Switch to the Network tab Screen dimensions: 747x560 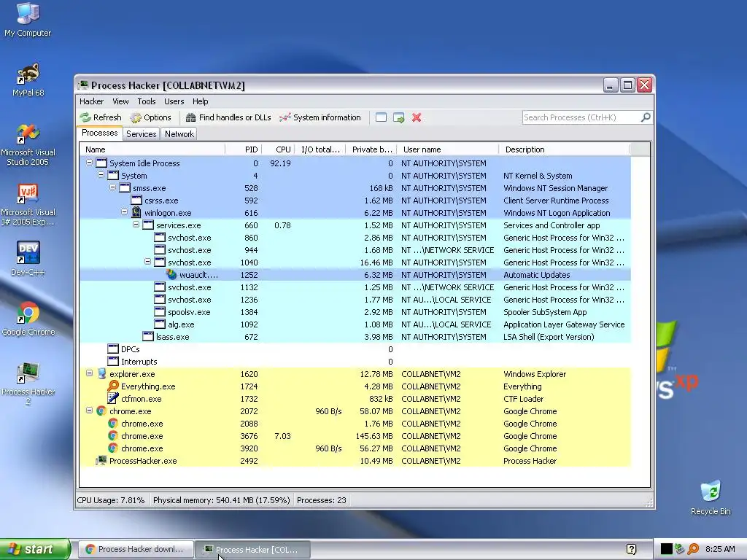[x=179, y=134]
